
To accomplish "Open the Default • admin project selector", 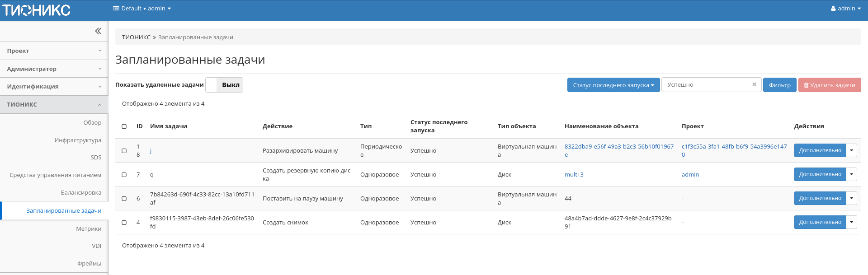I will coord(142,9).
